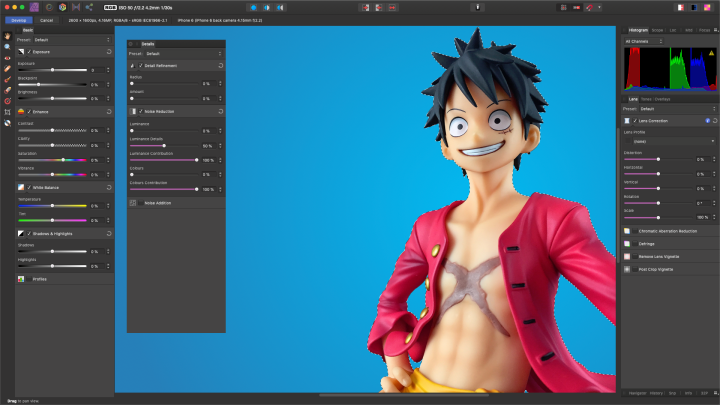Show clipped highlights icon
The width and height of the screenshot is (720, 405).
(681, 7)
